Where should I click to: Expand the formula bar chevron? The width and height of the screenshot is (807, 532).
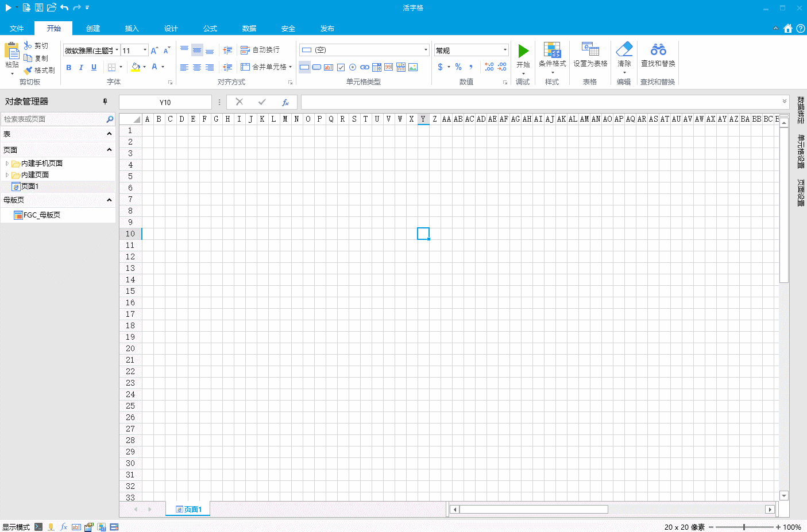tap(785, 102)
